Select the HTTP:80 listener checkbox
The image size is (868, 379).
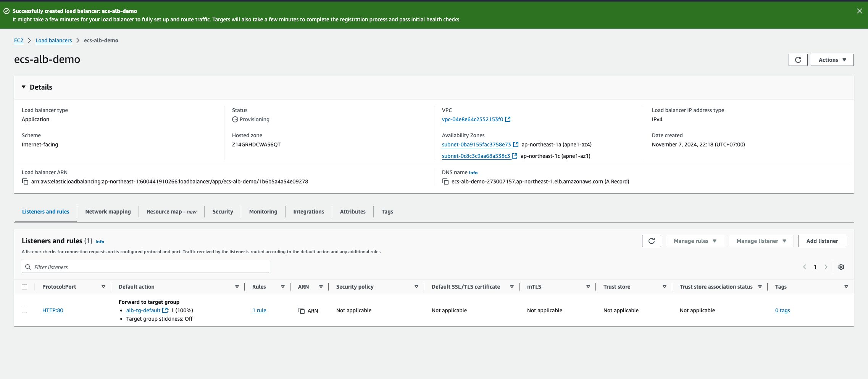point(24,310)
